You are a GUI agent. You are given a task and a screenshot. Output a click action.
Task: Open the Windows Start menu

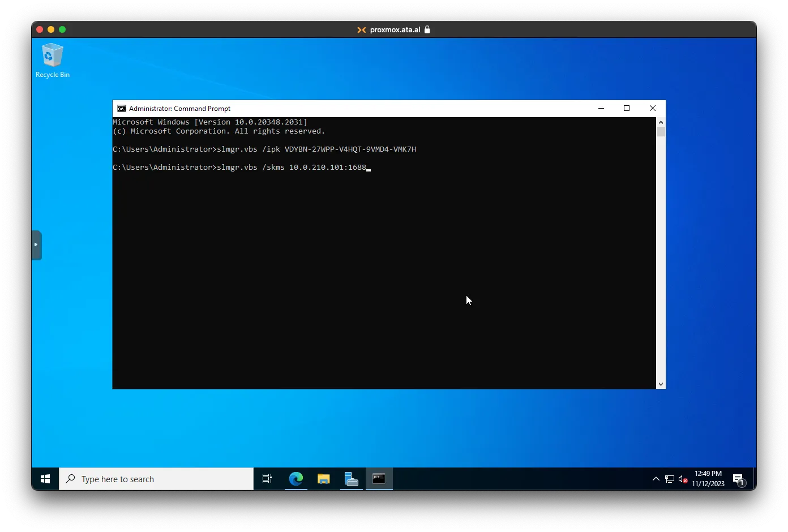45,479
